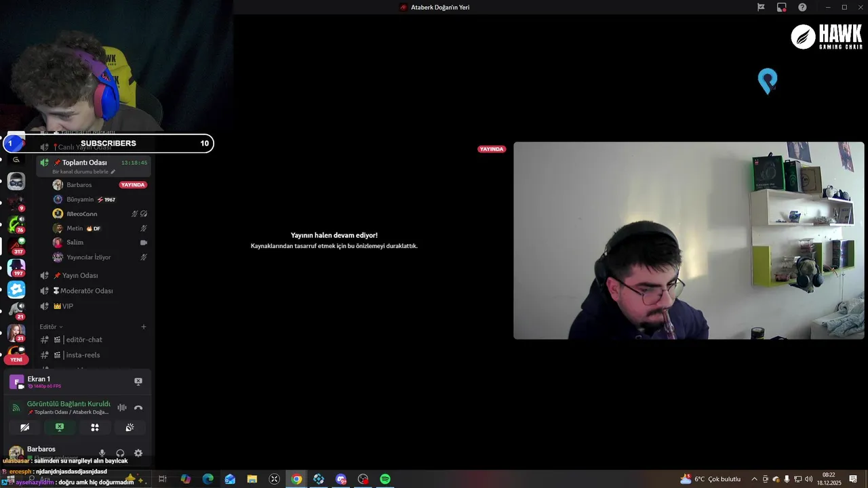The width and height of the screenshot is (868, 488).
Task: Click user Salim in the voice list
Action: click(75, 243)
